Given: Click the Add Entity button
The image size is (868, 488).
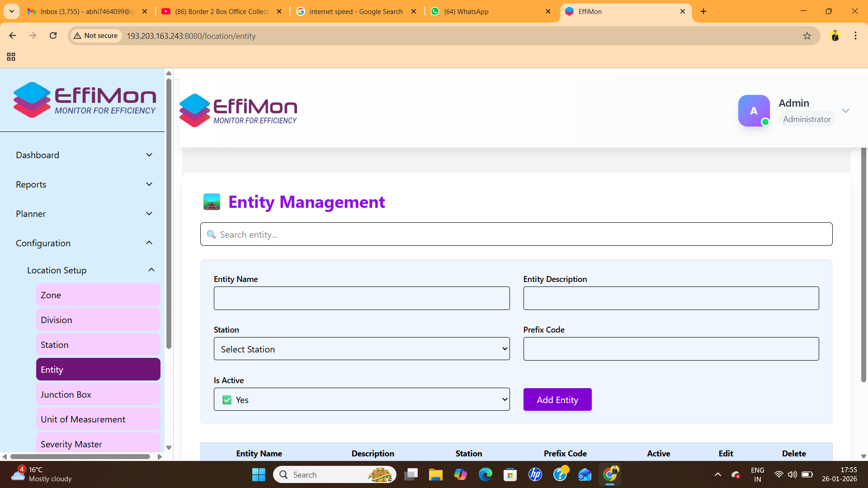Looking at the screenshot, I should [557, 399].
